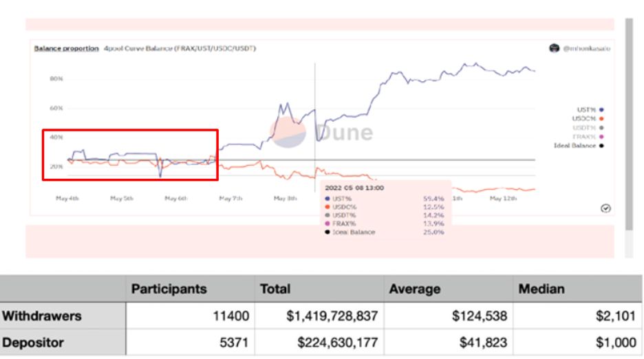Click the 4pool Curve Balance chart subtitle
The width and height of the screenshot is (644, 359).
180,49
